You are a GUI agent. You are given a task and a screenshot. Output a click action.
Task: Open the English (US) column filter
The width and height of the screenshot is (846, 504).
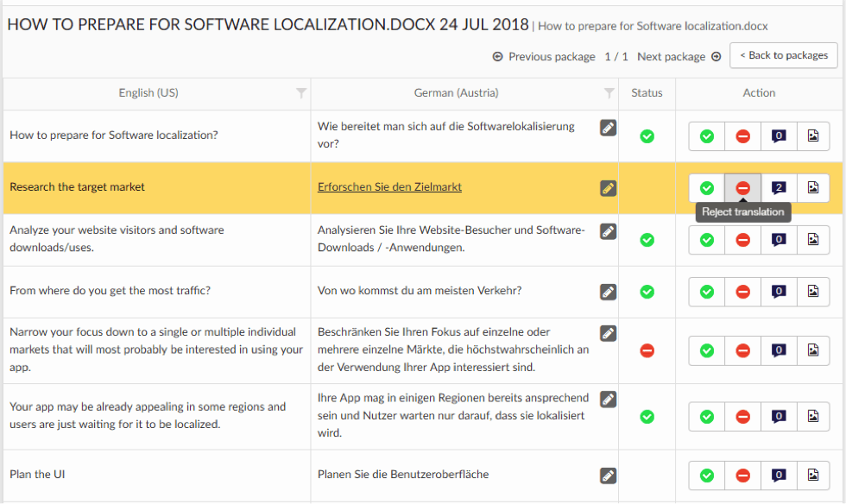[301, 93]
